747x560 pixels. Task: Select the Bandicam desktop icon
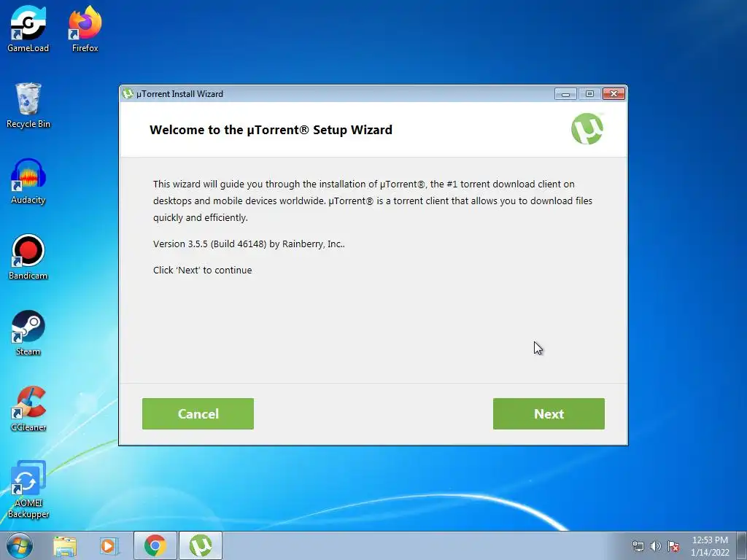pyautogui.click(x=28, y=257)
